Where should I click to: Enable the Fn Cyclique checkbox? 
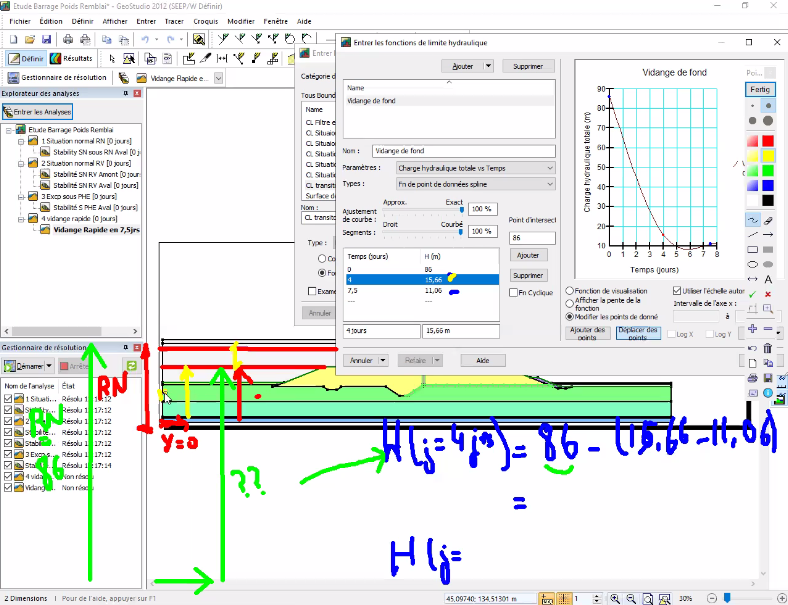[x=513, y=292]
